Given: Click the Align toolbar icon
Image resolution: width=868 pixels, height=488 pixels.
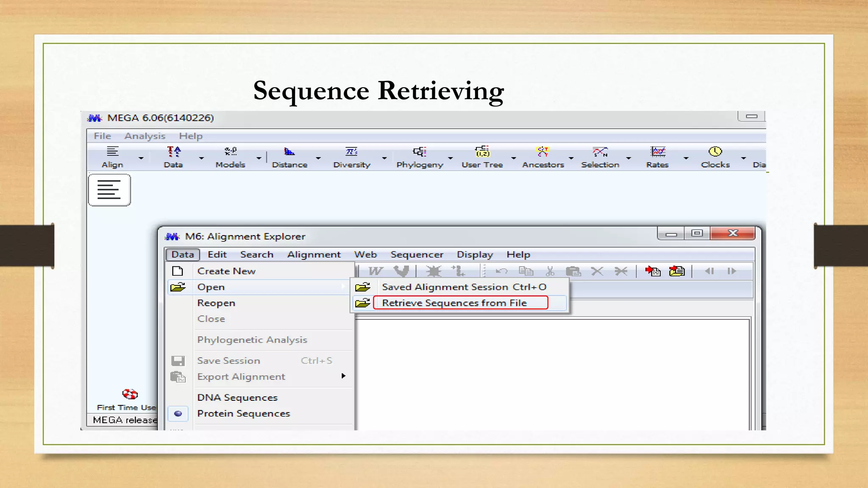Looking at the screenshot, I should click(x=112, y=152).
